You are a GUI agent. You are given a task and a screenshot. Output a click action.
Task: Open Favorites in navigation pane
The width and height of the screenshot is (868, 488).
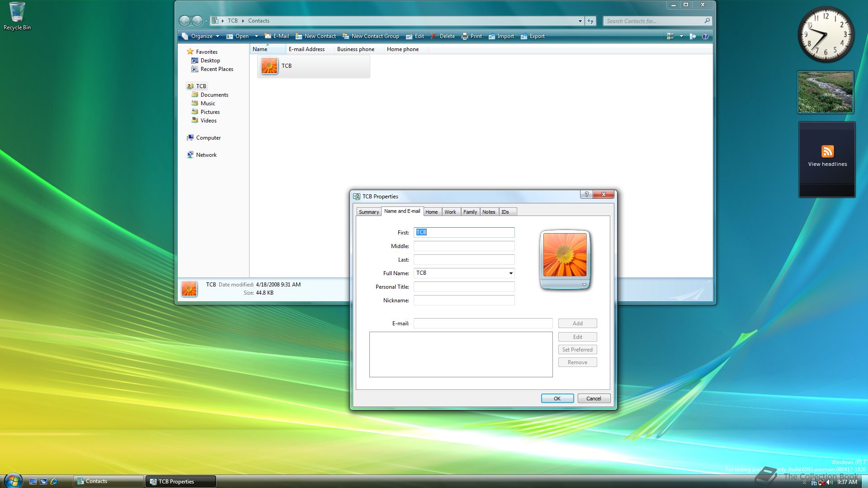click(202, 52)
